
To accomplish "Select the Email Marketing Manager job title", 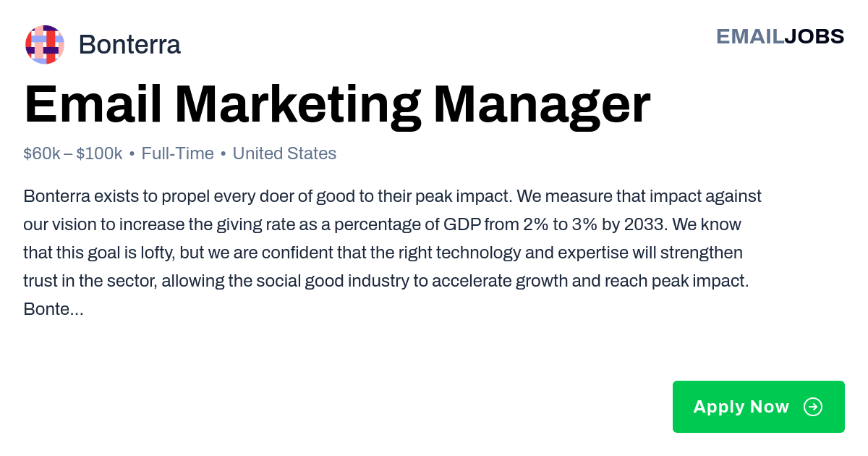I will click(337, 106).
